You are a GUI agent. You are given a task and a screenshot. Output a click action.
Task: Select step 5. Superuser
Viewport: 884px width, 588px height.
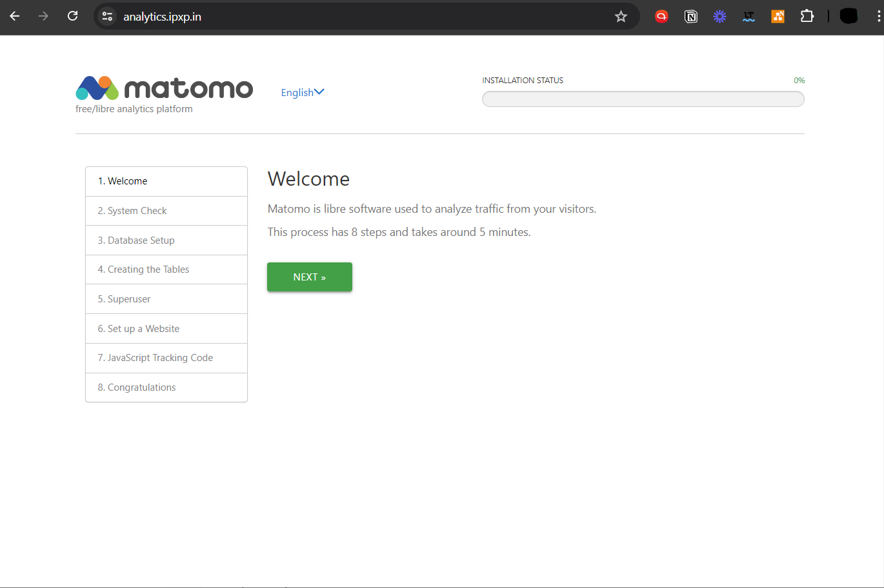pyautogui.click(x=166, y=299)
